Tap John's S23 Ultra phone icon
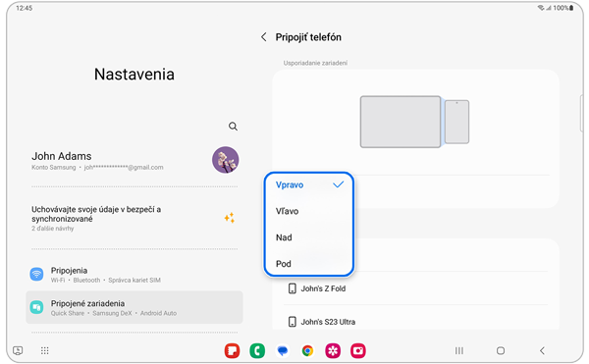 coord(292,322)
